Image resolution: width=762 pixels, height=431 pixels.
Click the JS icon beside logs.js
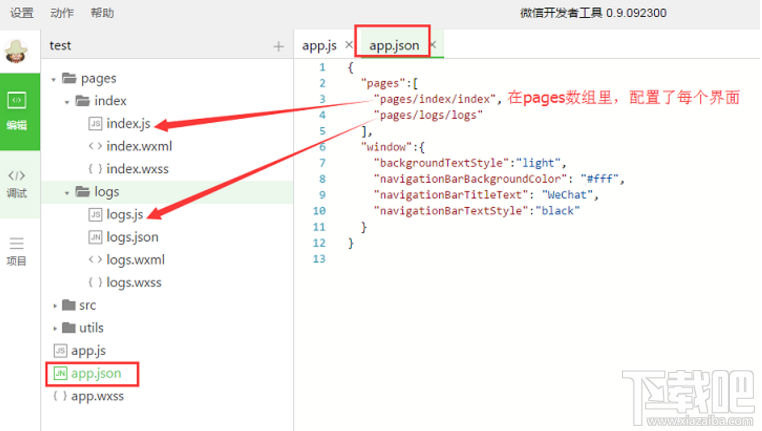pos(95,214)
